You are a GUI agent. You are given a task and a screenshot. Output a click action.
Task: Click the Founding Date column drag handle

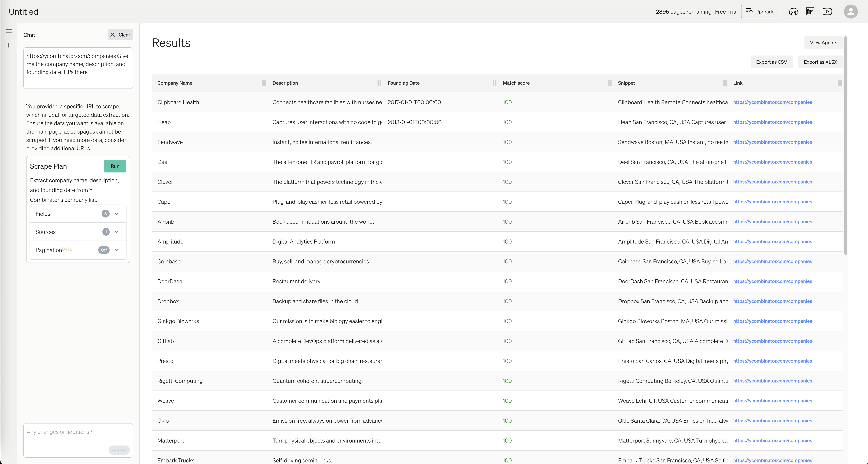click(494, 83)
